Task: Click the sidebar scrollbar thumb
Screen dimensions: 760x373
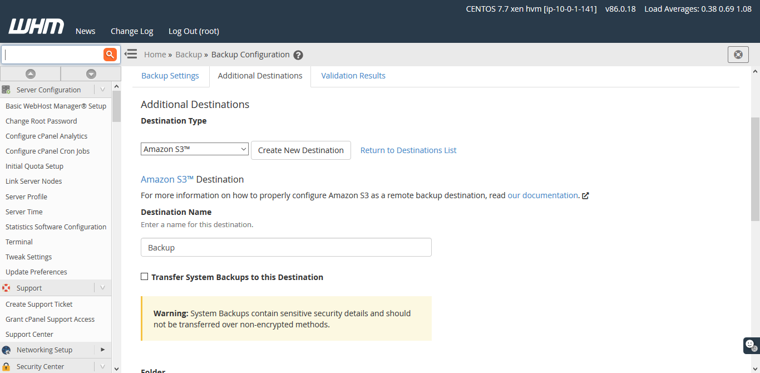Action: [x=116, y=106]
